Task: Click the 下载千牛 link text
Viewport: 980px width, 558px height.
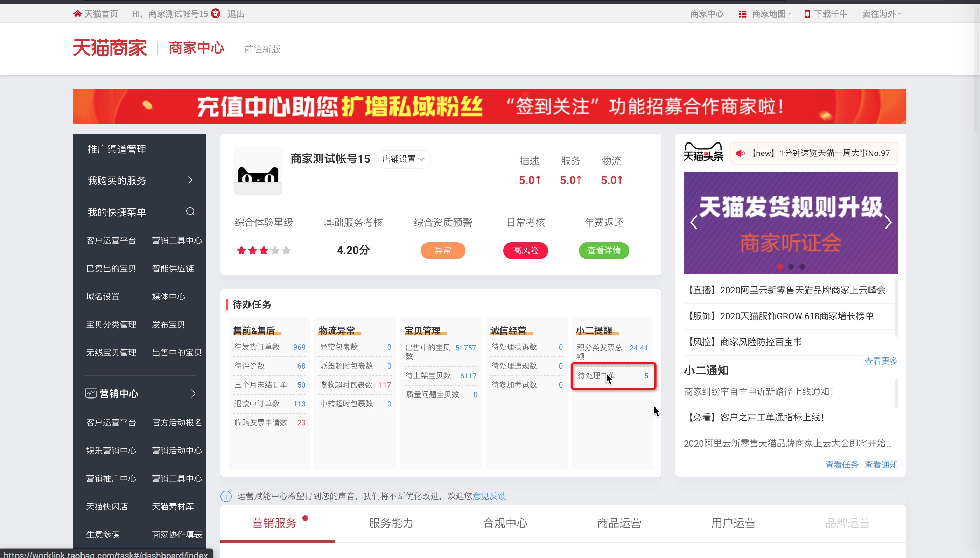Action: (x=831, y=14)
